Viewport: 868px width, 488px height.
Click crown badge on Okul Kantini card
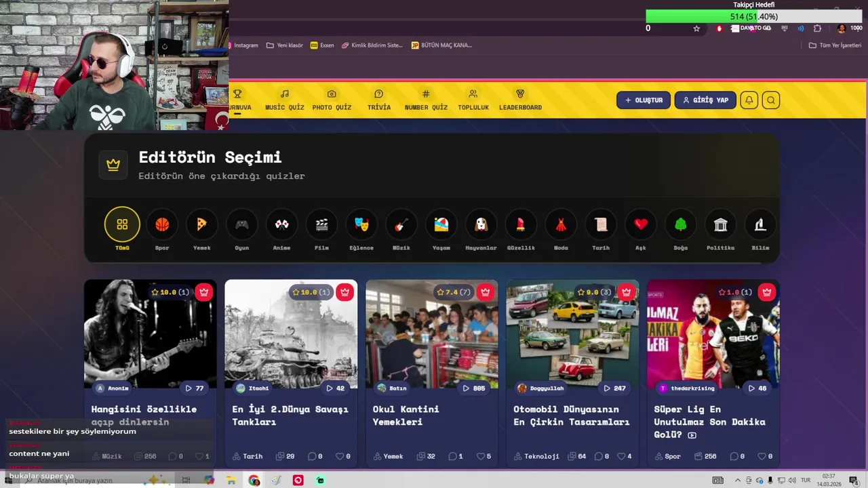(x=485, y=292)
